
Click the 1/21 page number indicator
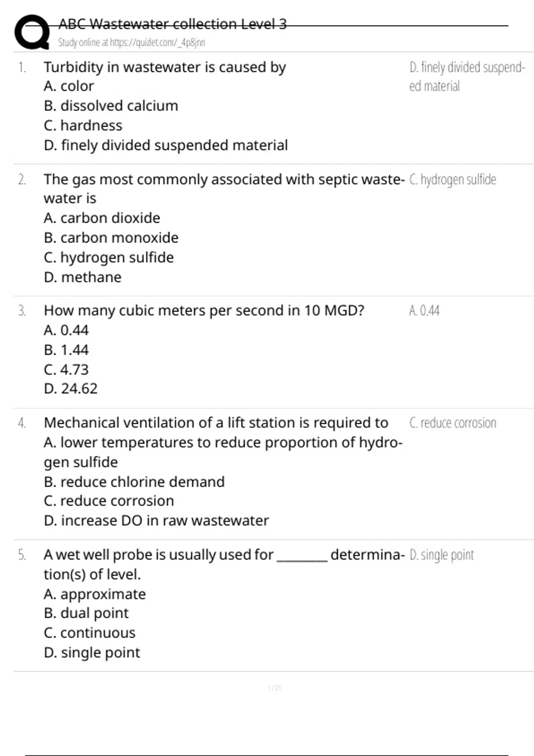click(x=274, y=688)
